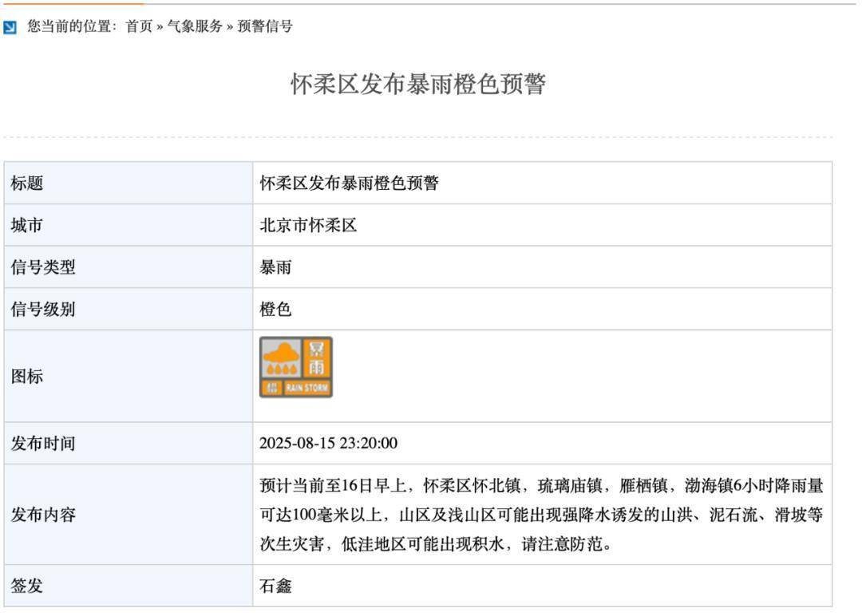This screenshot has height=616, width=862.
Task: Select the 信号类型 row label
Action: tap(43, 267)
